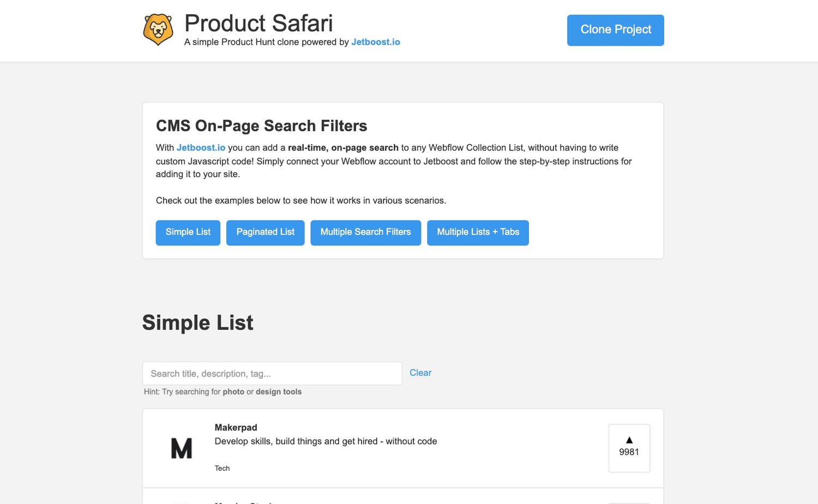Click the Simple List section heading

[197, 323]
